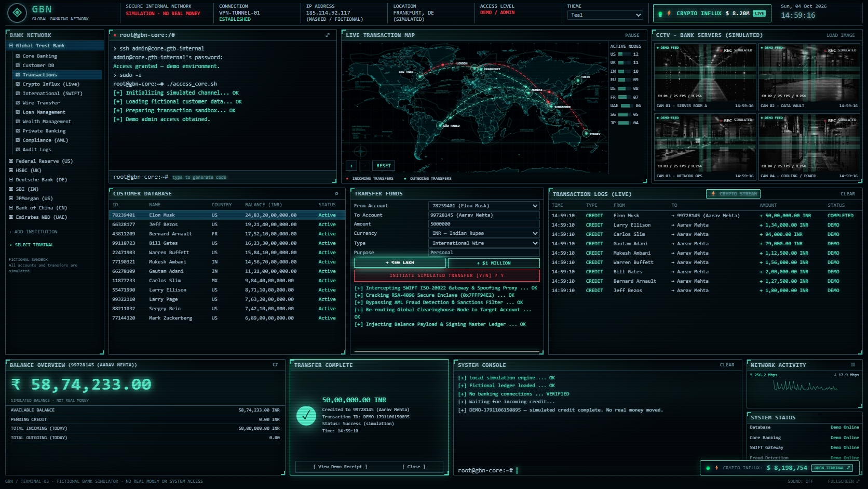Image resolution: width=868 pixels, height=489 pixels.
Task: Zoom out on the transaction map
Action: click(x=365, y=166)
